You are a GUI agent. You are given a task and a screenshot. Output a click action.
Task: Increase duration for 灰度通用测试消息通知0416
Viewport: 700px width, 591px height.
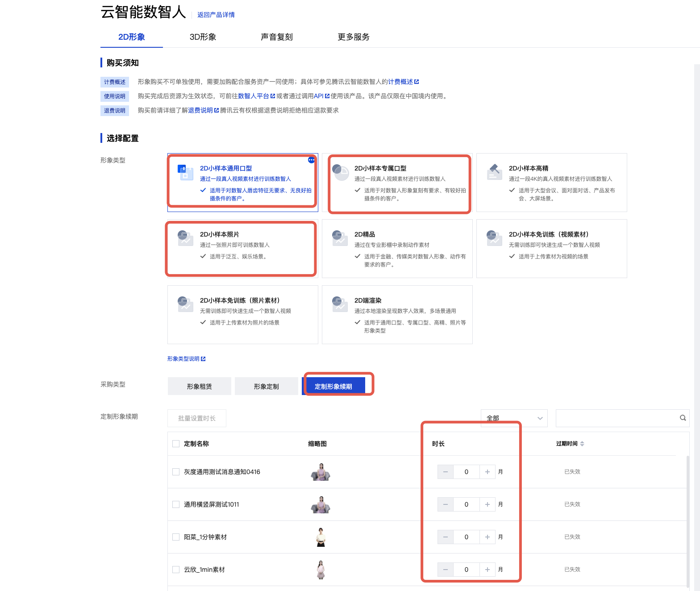coord(487,472)
